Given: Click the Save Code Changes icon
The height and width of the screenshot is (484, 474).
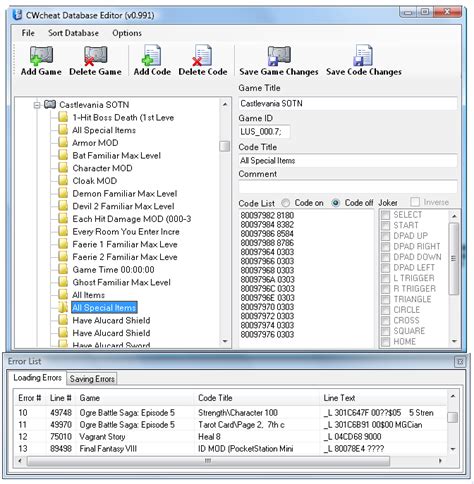Looking at the screenshot, I should click(x=363, y=55).
